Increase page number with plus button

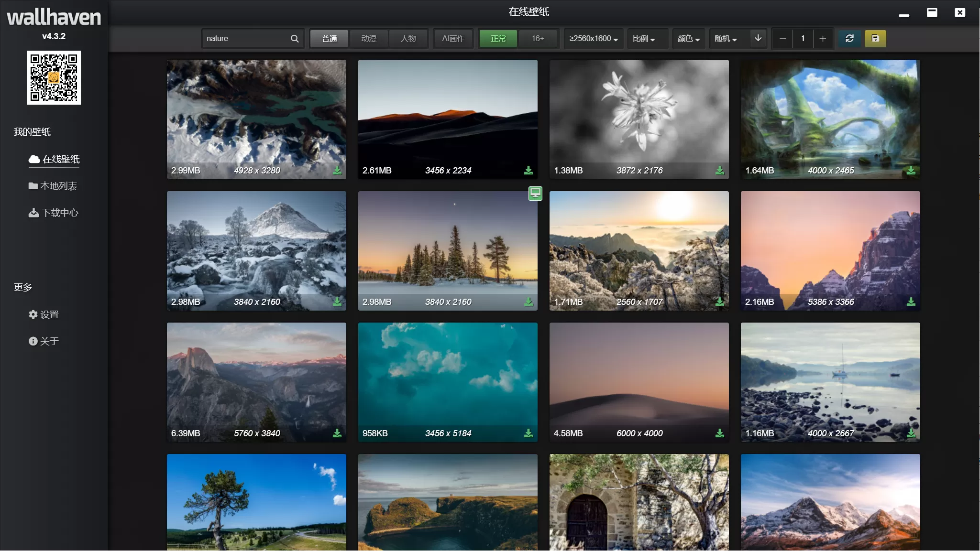(x=823, y=39)
